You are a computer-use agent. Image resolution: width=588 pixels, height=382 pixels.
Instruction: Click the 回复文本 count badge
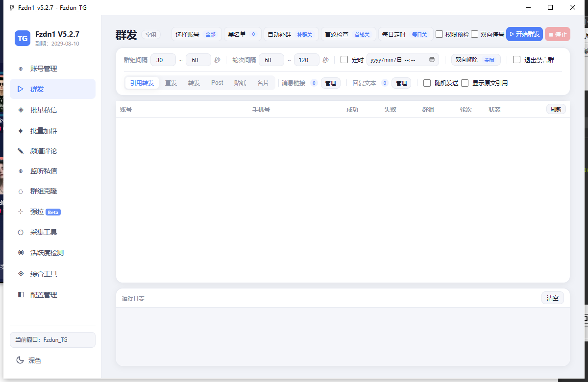pyautogui.click(x=385, y=83)
